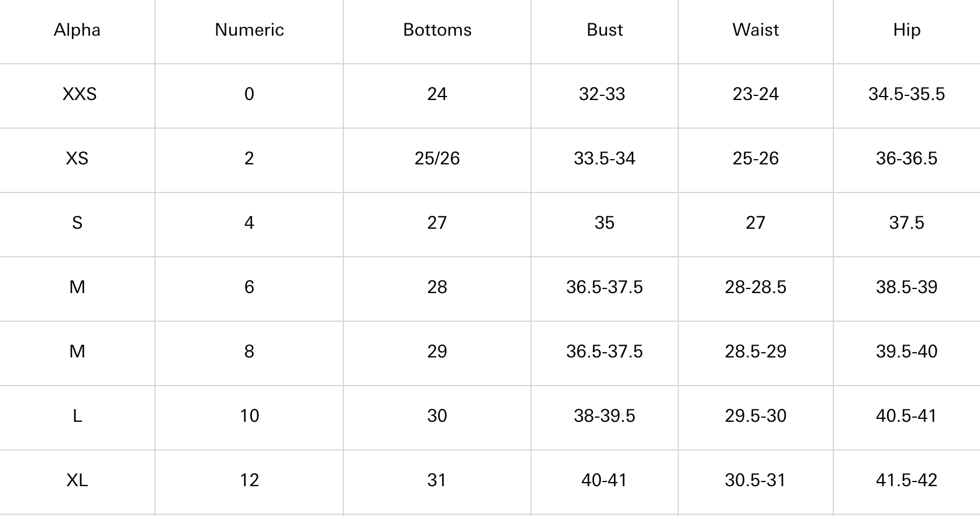Click waist measurement 23-24 cell
Image resolution: width=980 pixels, height=516 pixels.
click(x=755, y=94)
